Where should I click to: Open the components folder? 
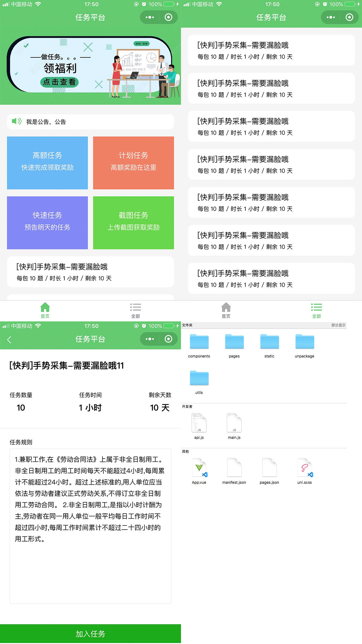(x=199, y=342)
